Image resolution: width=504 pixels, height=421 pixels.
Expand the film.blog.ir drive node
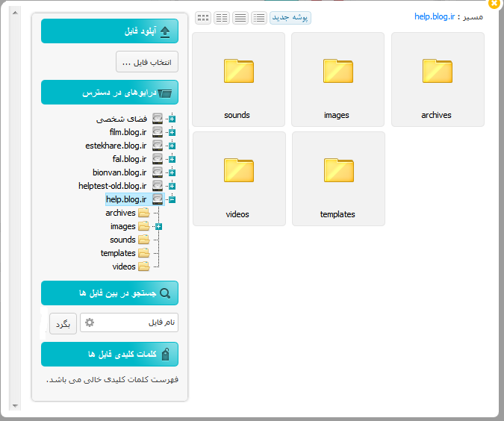pos(172,132)
